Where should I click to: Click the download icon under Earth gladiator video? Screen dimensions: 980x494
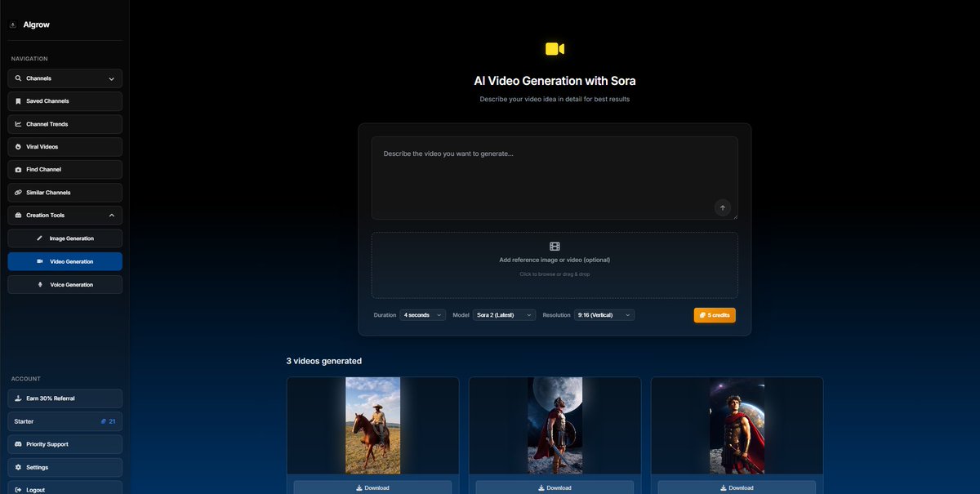(724, 488)
